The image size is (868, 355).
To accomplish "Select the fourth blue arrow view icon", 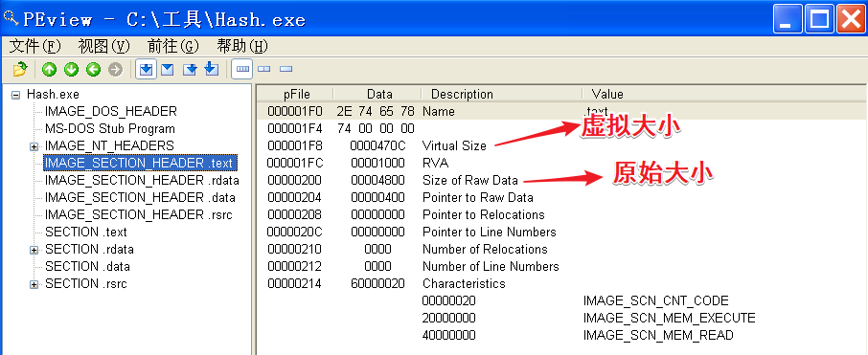I will coord(212,69).
